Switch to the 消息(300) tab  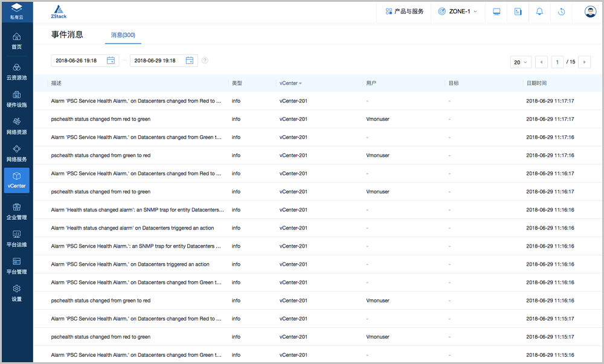(x=123, y=36)
